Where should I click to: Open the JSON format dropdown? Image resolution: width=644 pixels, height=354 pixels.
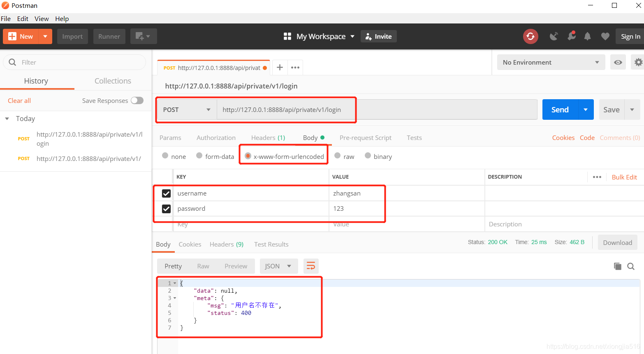point(278,266)
